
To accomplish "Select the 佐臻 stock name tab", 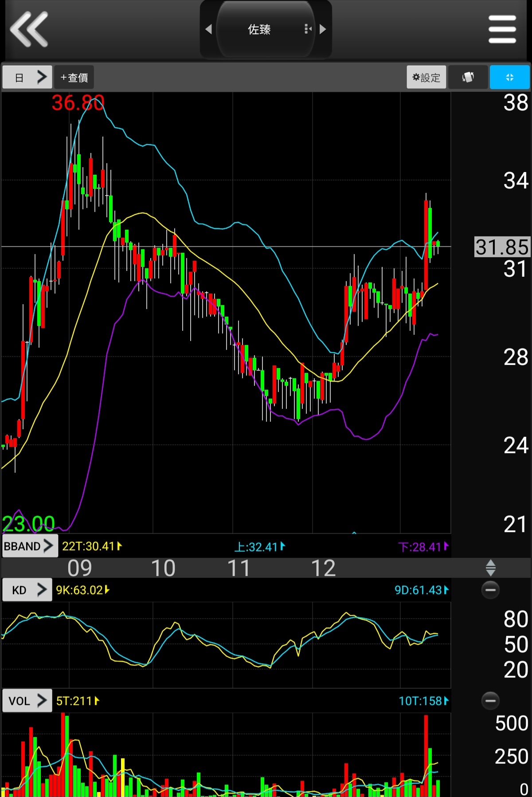I will coord(259,29).
